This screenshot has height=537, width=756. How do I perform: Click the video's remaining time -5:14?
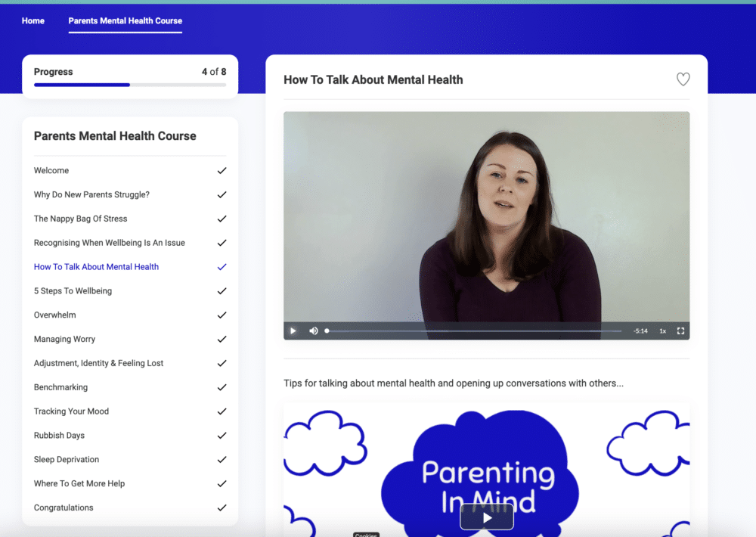click(641, 331)
